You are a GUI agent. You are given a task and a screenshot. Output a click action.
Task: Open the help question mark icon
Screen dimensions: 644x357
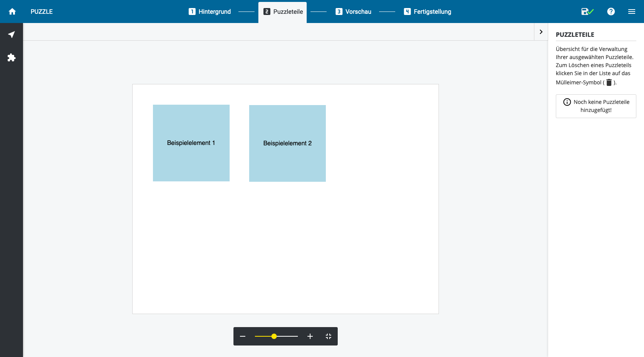611,12
